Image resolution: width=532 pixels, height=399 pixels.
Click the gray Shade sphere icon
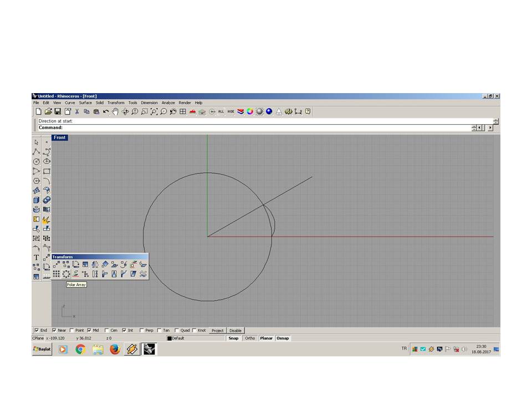259,111
